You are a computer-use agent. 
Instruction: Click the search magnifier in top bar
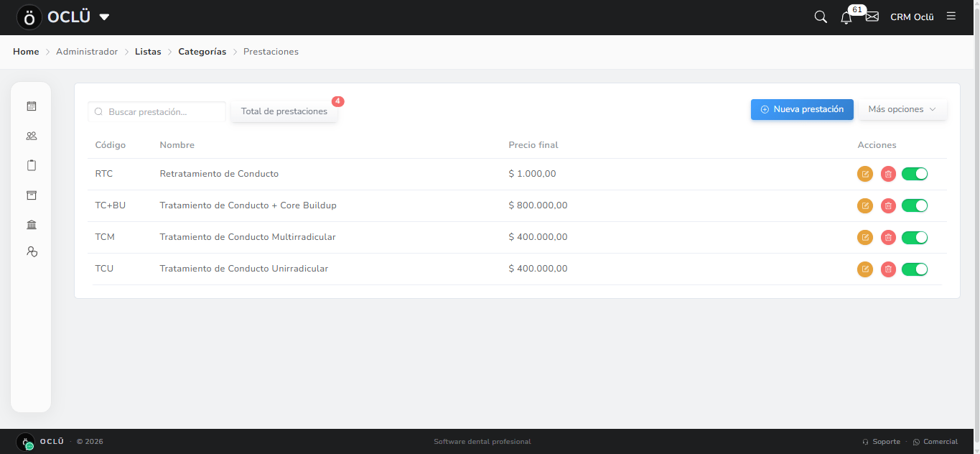click(x=821, y=17)
